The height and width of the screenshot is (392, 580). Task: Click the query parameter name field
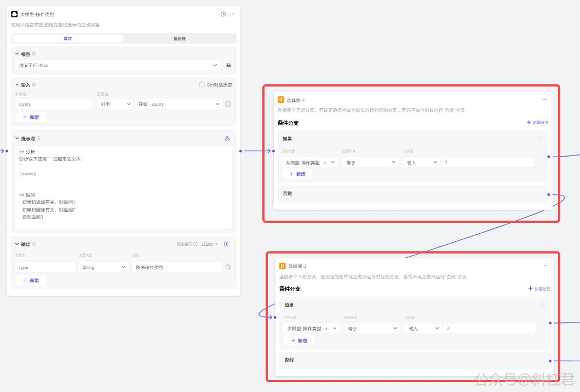(54, 104)
